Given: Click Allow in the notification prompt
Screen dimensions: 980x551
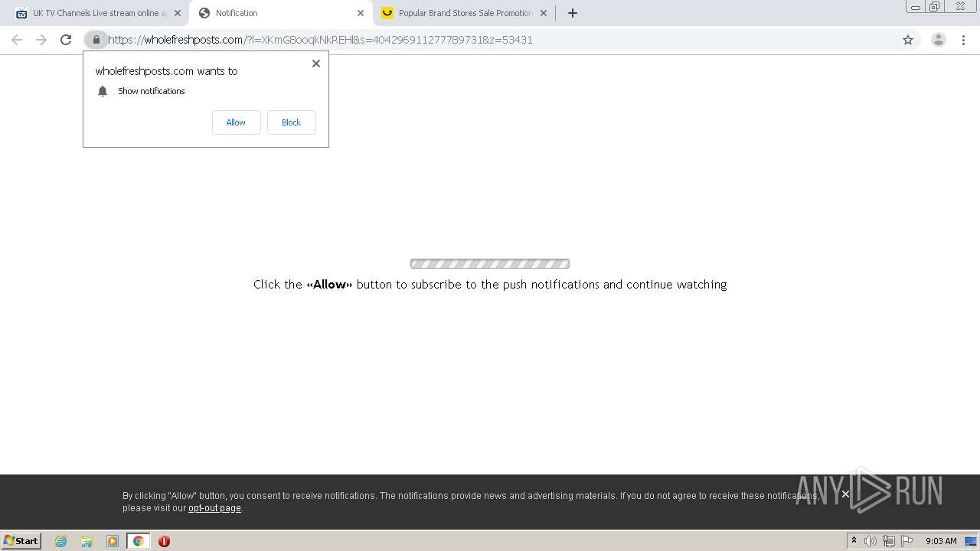Looking at the screenshot, I should point(236,122).
